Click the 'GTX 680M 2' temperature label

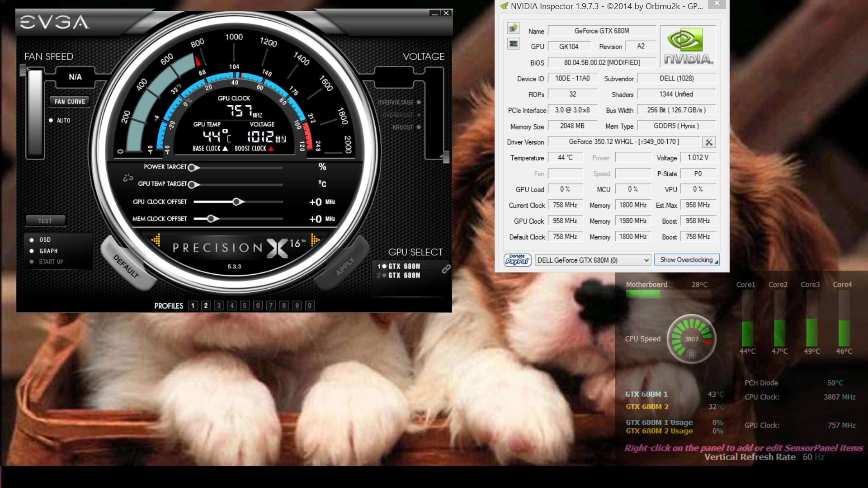pyautogui.click(x=647, y=407)
